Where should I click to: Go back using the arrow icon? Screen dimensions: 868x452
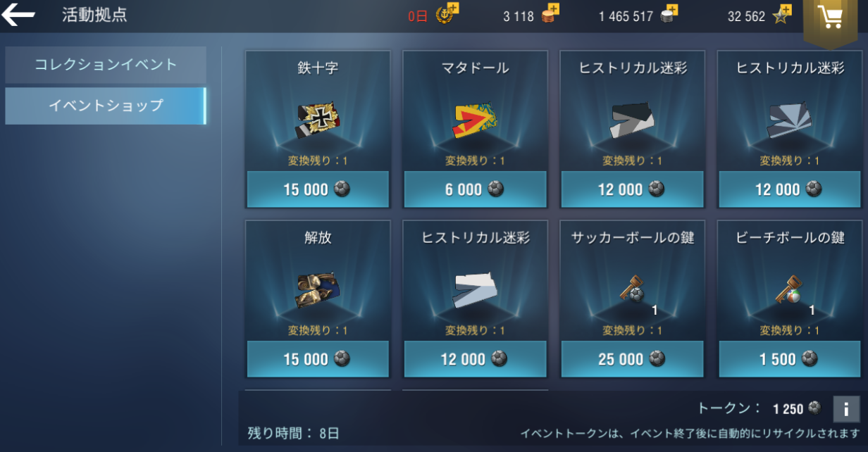(x=19, y=15)
